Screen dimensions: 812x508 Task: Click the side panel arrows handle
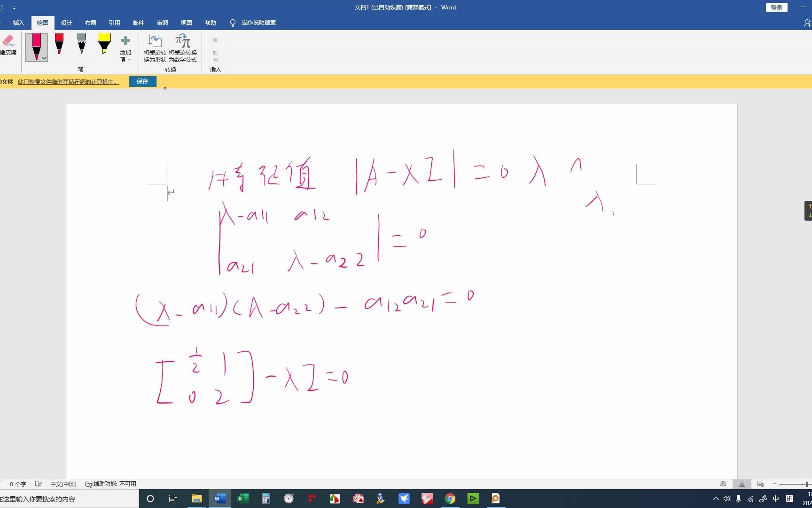(809, 211)
